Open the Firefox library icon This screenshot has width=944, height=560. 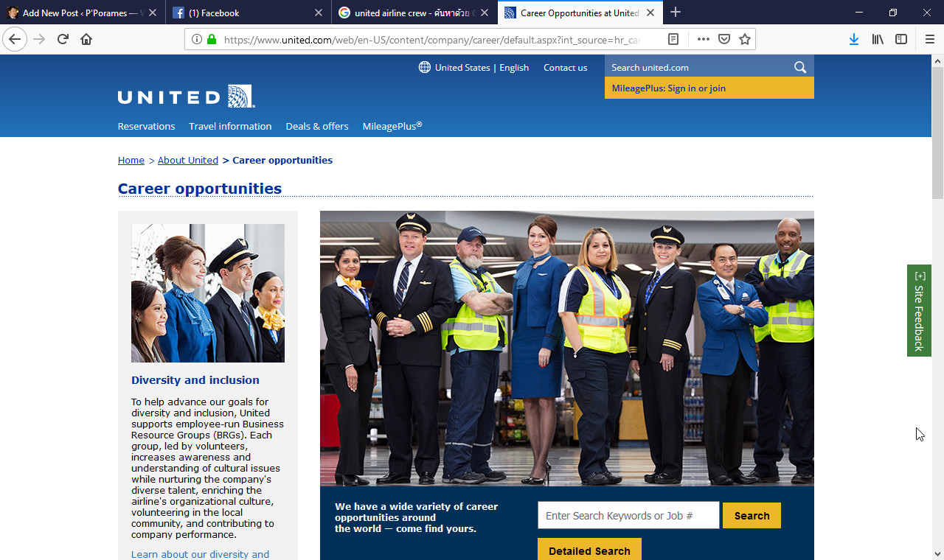[x=878, y=39]
